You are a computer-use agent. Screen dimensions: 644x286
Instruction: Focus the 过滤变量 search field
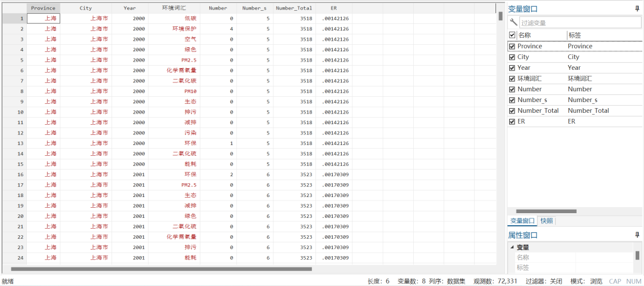[x=580, y=23]
